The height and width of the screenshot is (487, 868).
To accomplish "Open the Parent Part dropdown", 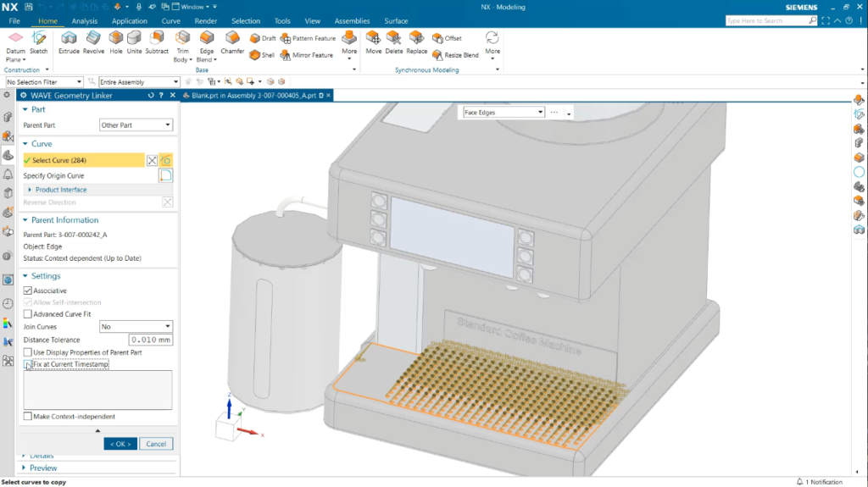I will pyautogui.click(x=136, y=125).
